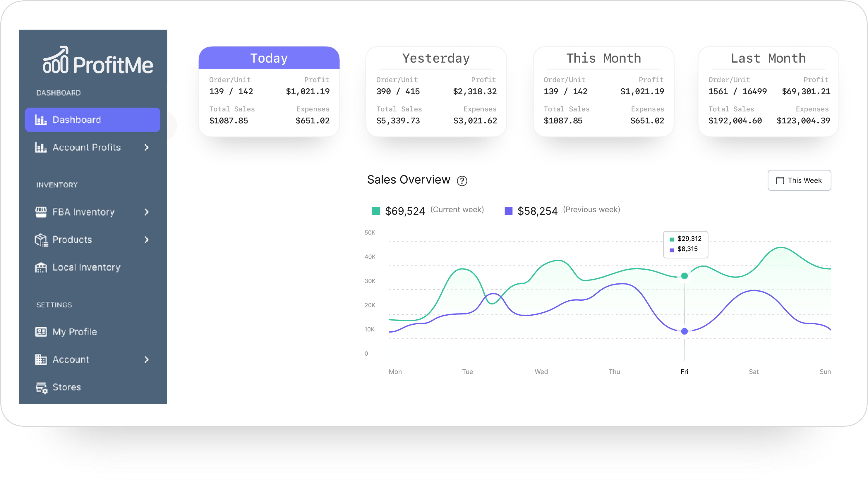The height and width of the screenshot is (489, 868).
Task: Click the Account building icon
Action: (41, 359)
